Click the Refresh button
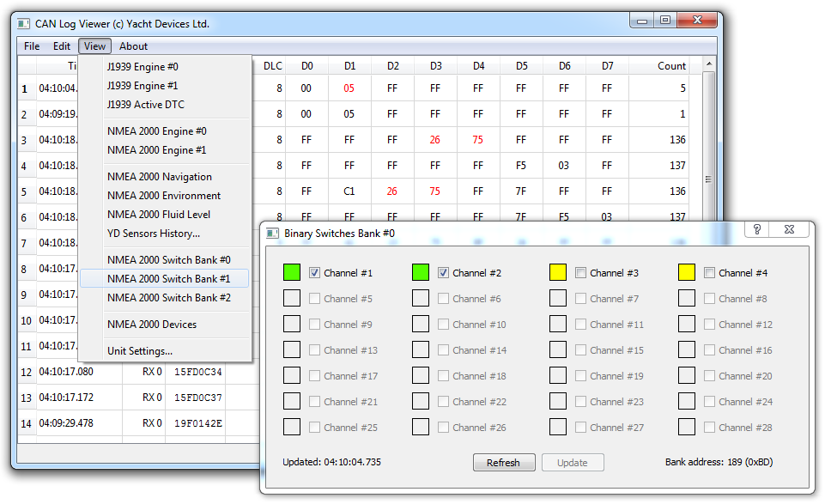Screen dimensions: 825x504 pos(504,463)
